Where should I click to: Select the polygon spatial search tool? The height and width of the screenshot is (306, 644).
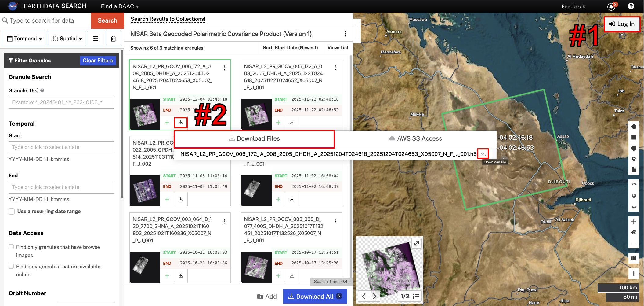click(x=634, y=126)
